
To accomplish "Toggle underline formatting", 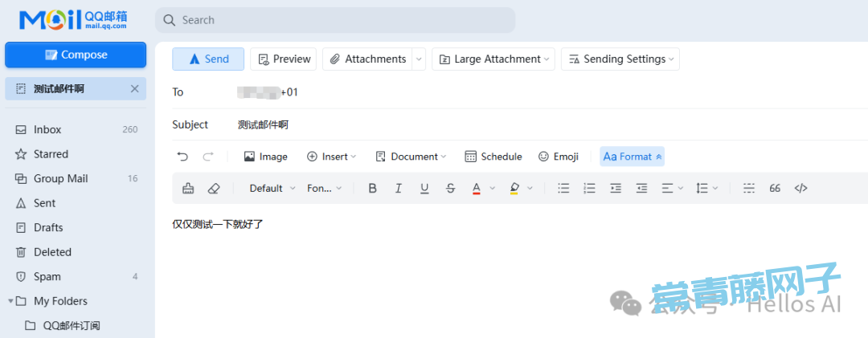I will (x=424, y=189).
